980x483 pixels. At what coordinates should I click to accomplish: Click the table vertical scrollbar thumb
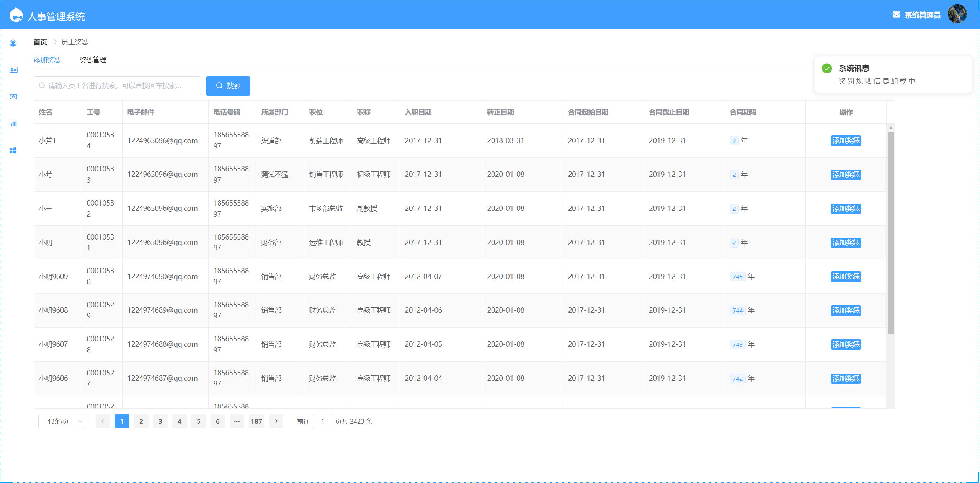(891, 232)
